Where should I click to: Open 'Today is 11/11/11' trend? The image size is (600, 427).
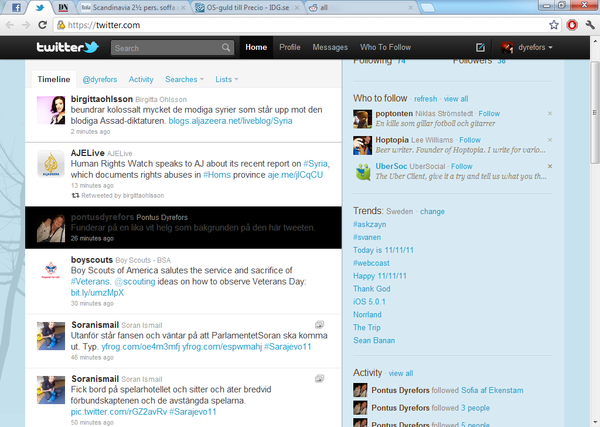(x=383, y=250)
